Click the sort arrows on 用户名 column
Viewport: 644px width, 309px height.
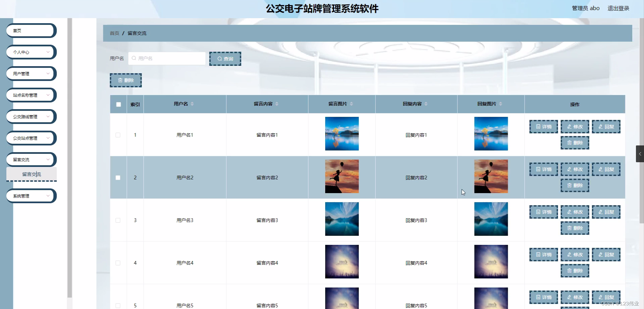192,104
